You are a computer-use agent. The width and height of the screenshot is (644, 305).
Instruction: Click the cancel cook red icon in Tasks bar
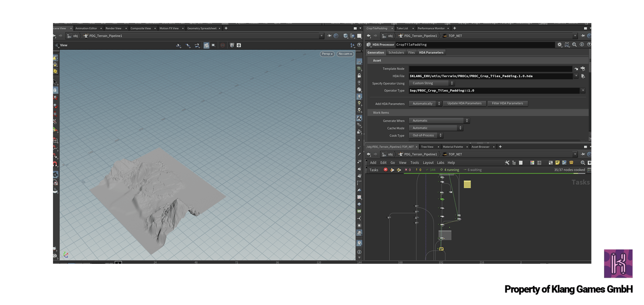click(x=385, y=170)
